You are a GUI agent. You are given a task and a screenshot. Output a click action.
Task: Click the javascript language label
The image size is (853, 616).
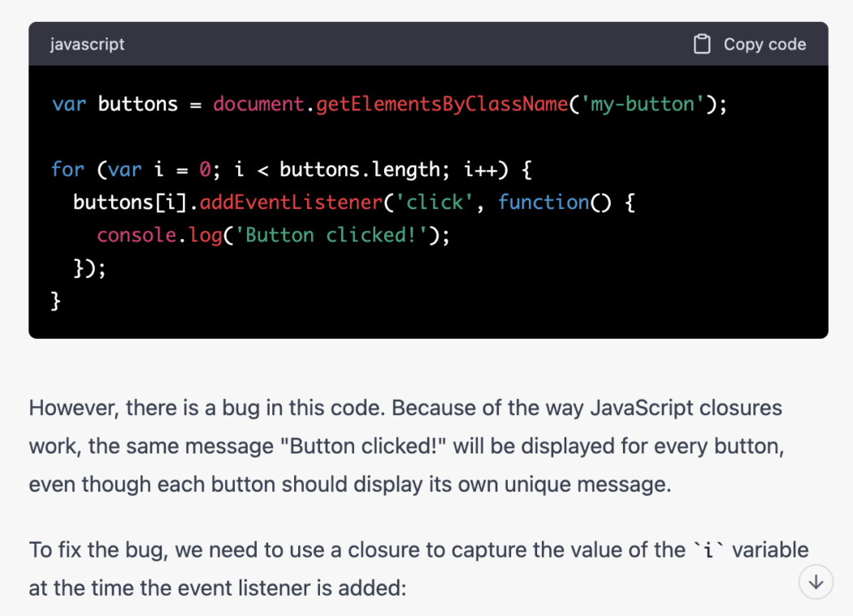(87, 44)
